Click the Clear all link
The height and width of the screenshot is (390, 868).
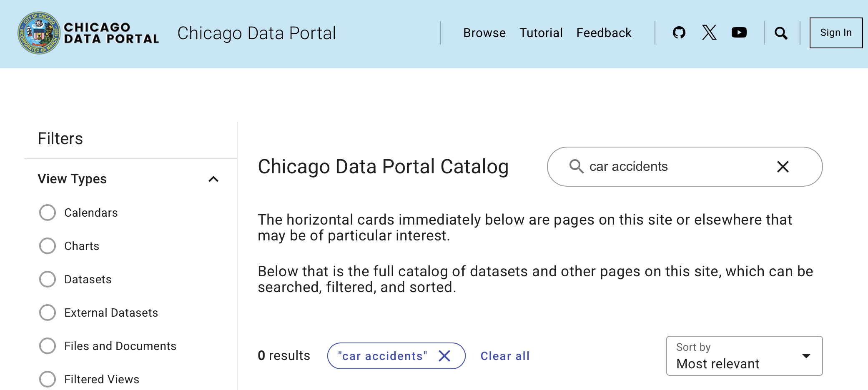pos(505,356)
